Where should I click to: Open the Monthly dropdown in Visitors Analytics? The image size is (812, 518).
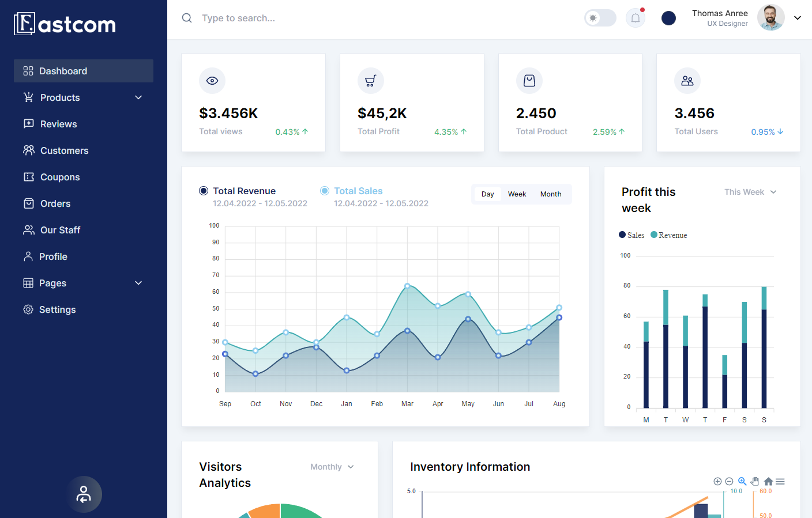point(332,467)
